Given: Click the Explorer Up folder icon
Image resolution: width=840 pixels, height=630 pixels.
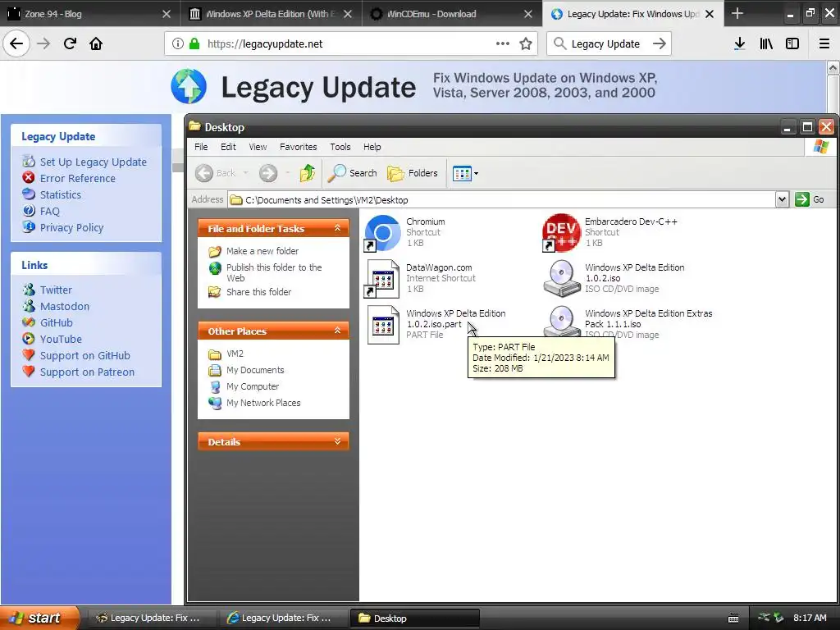Looking at the screenshot, I should point(308,173).
